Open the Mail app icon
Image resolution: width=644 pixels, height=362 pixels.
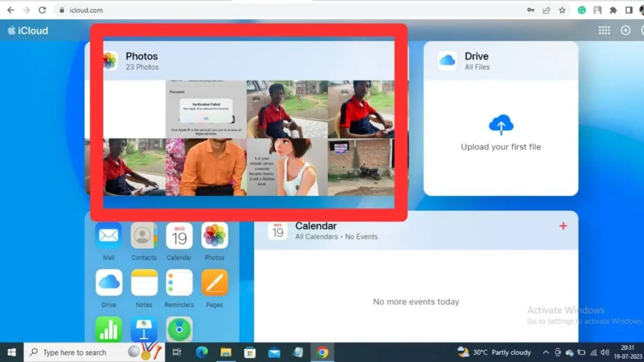(x=108, y=236)
